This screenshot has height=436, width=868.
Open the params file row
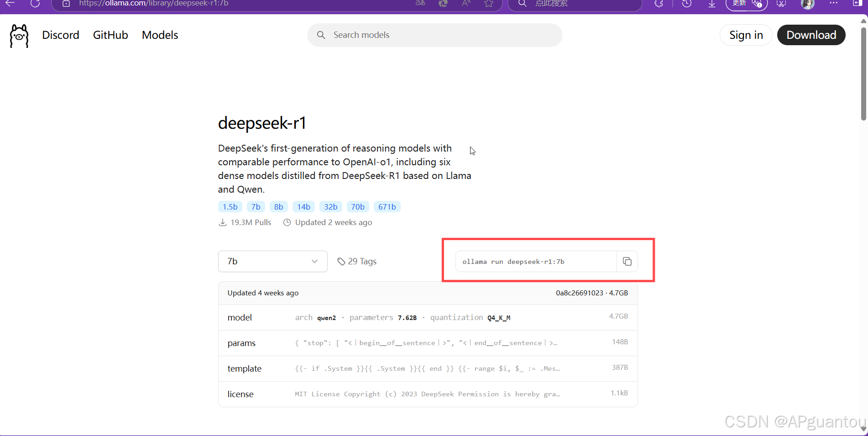[428, 343]
